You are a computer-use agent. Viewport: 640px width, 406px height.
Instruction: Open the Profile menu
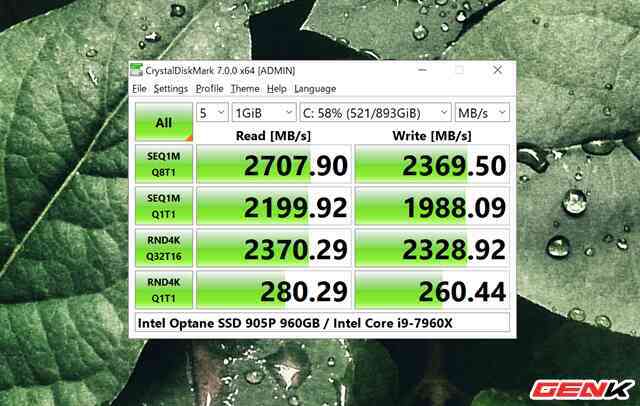coord(209,89)
